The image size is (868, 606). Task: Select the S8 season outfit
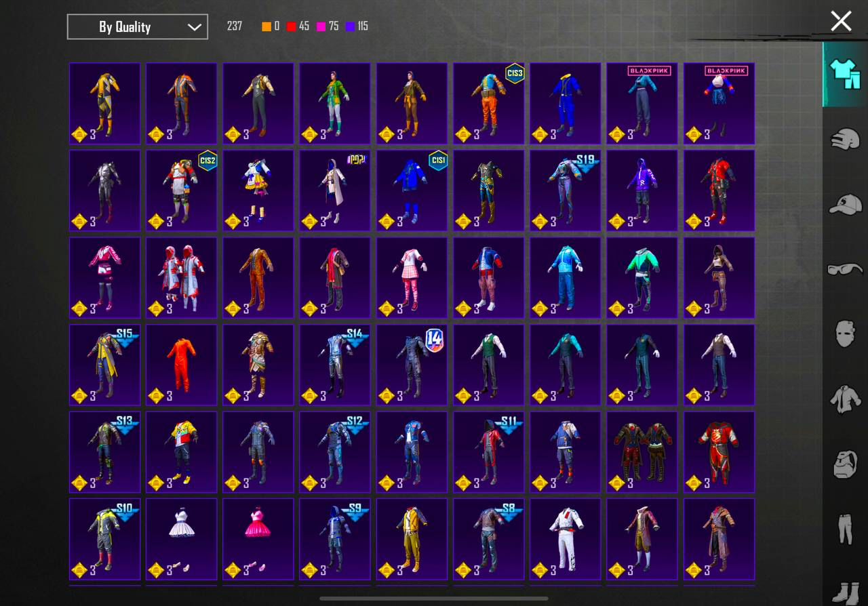pos(488,539)
